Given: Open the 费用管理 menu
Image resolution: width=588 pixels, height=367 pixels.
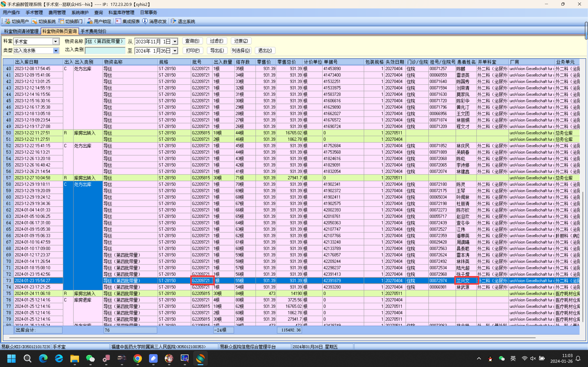Looking at the screenshot, I should 57,12.
